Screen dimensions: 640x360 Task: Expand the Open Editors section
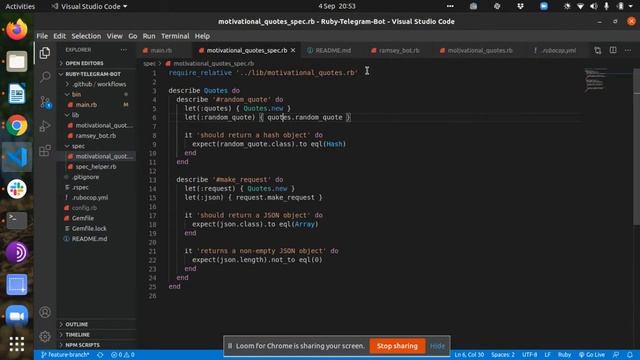click(x=84, y=63)
